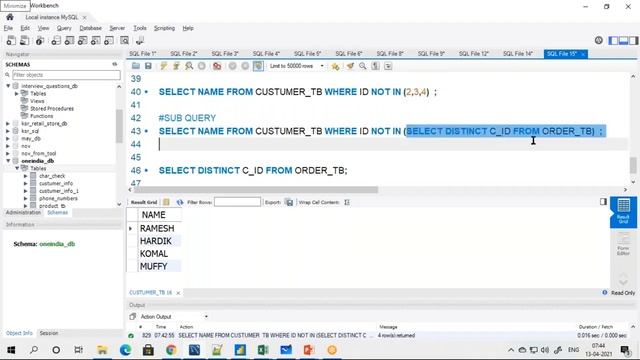Open the find magnifier in editor toolbar
Screen dimensions: 640x360
click(362, 66)
